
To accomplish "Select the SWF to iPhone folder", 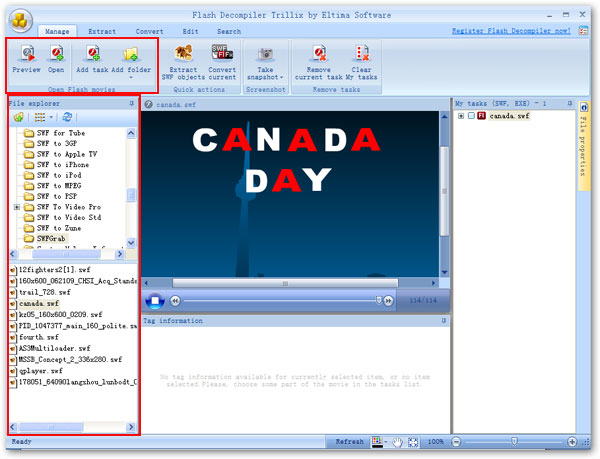I will click(x=63, y=165).
